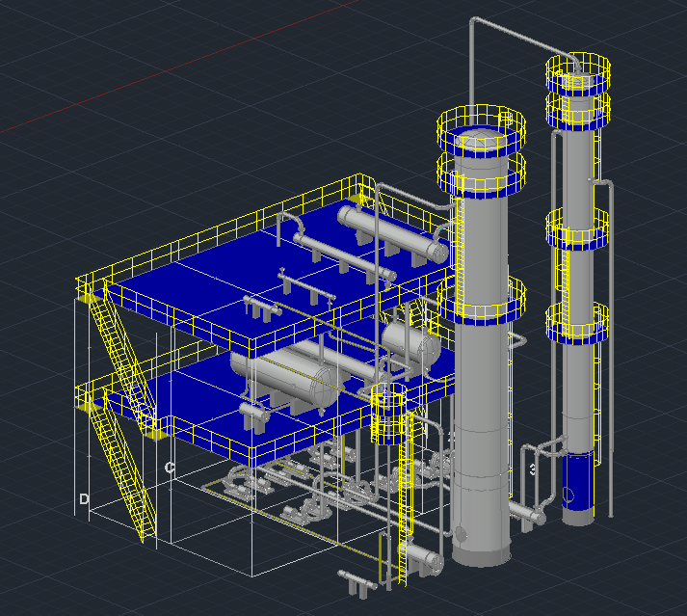Pick the wide gray distillation column body
The width and height of the screenshot is (687, 616).
[481, 351]
